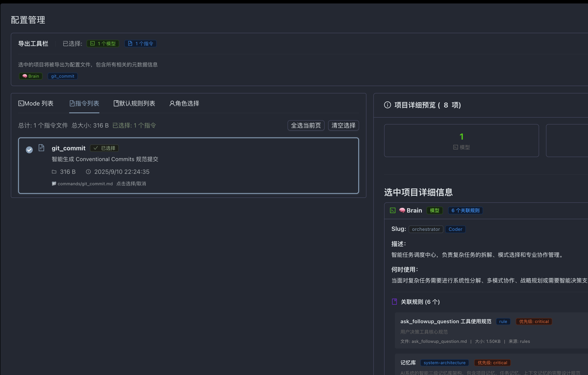Image resolution: width=588 pixels, height=375 pixels.
Task: Click the model icon under the count 1
Action: pyautogui.click(x=456, y=147)
